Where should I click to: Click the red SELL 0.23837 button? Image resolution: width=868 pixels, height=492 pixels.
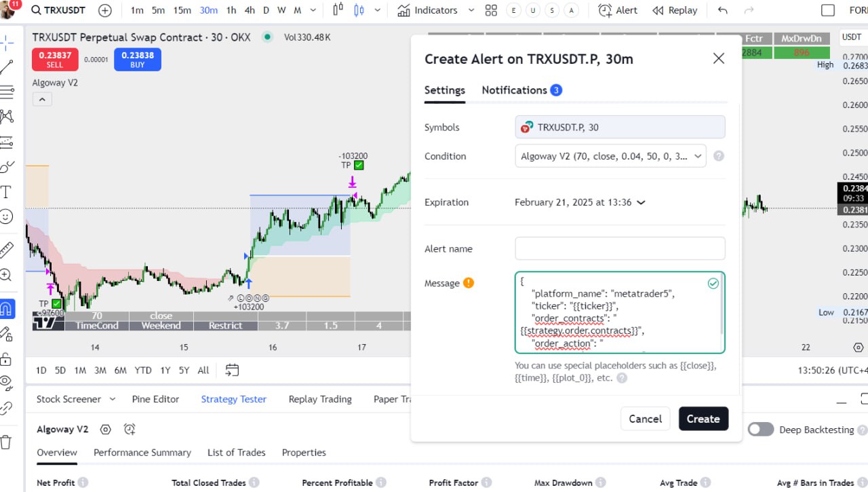coord(55,60)
